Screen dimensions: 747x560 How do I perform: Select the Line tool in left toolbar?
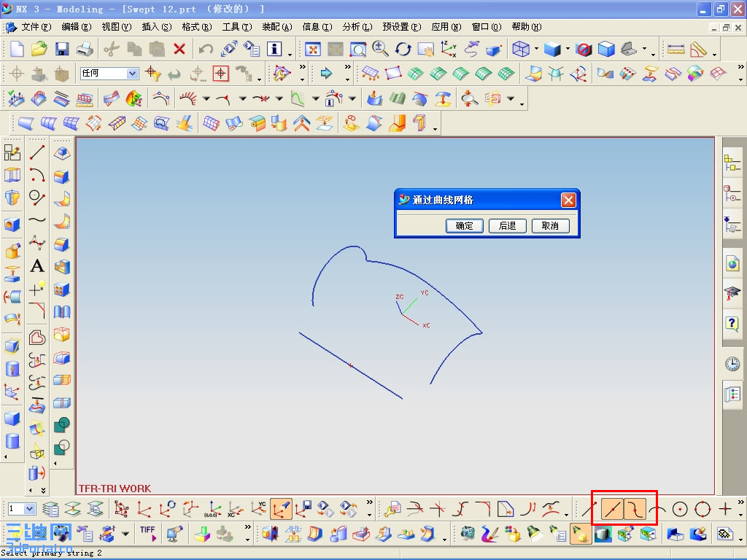click(37, 153)
